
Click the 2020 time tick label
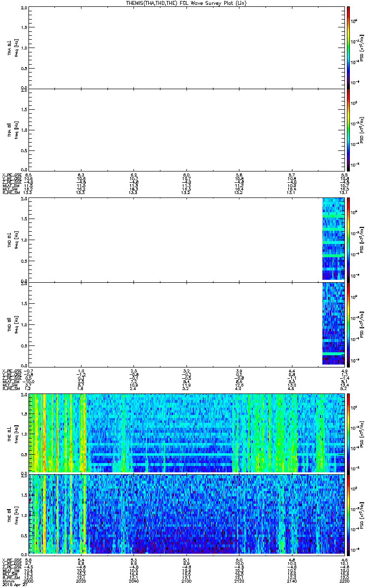tap(81, 580)
